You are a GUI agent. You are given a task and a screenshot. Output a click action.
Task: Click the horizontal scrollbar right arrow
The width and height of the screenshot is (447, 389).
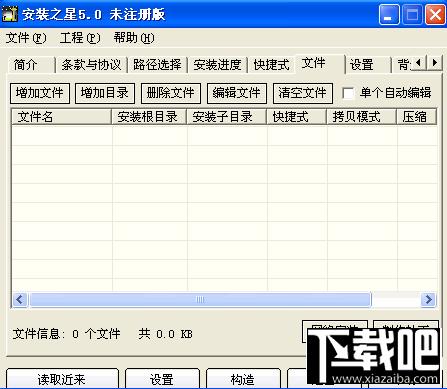(x=428, y=299)
